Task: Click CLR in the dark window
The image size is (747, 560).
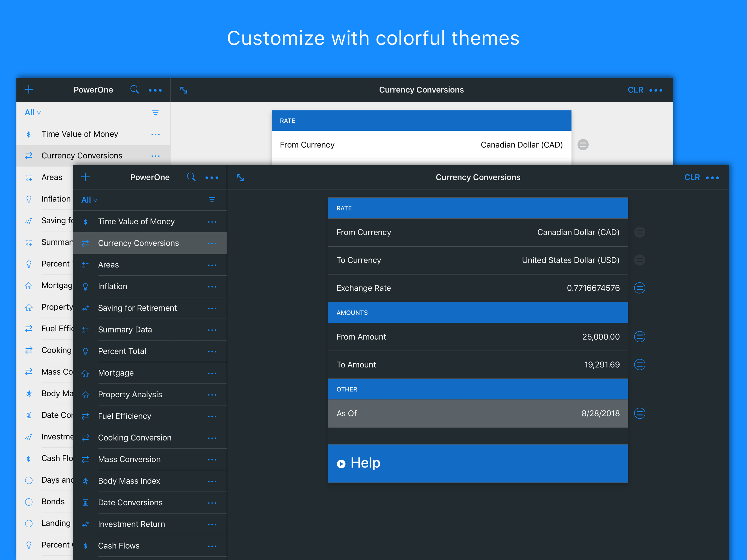Action: [691, 177]
